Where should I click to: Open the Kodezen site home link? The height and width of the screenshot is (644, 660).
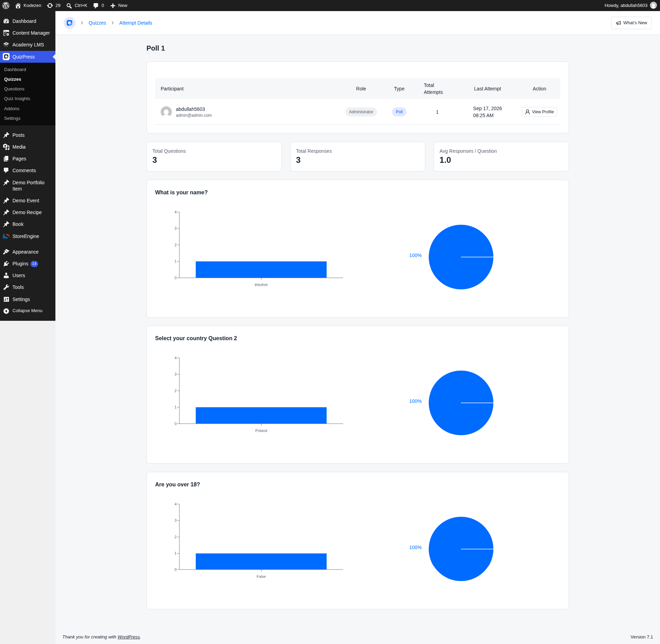point(28,6)
